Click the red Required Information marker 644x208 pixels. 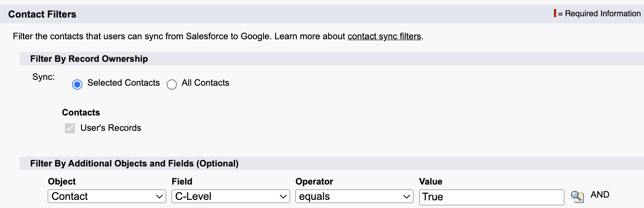point(555,14)
